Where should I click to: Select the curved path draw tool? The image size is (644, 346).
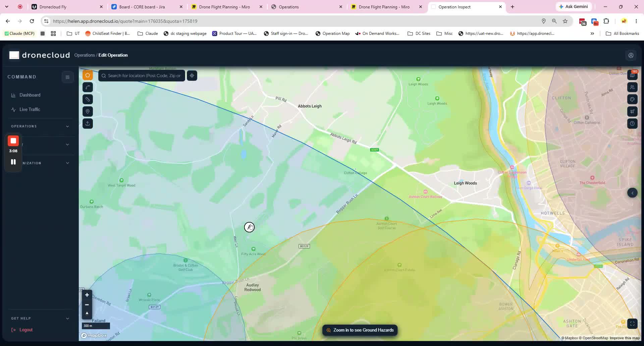click(88, 87)
